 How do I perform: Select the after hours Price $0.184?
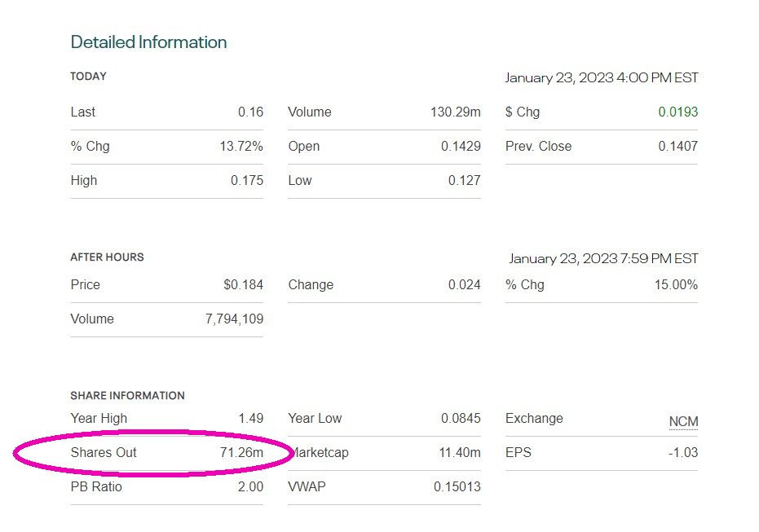click(243, 285)
